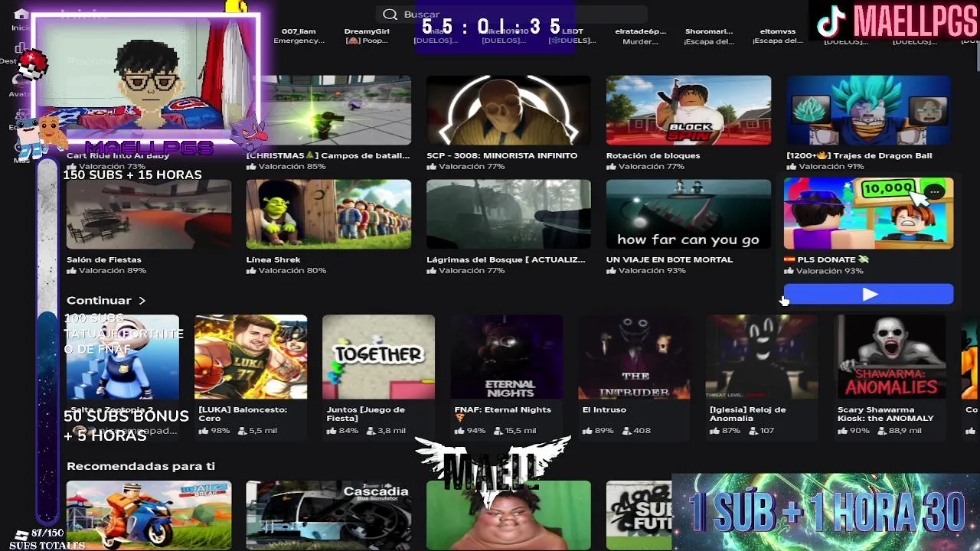This screenshot has height=551, width=980.
Task: Click 'SCP - 3008: MINORISTA INFINITO' title
Action: click(502, 155)
